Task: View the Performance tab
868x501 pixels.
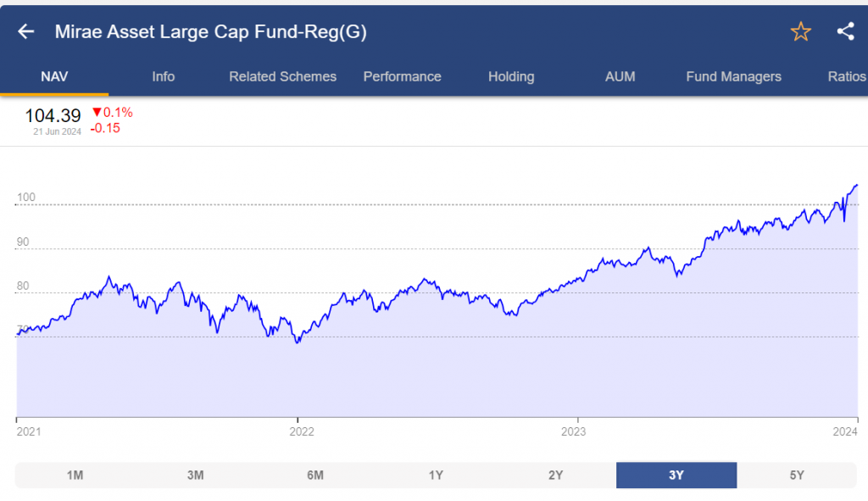Action: pos(403,76)
